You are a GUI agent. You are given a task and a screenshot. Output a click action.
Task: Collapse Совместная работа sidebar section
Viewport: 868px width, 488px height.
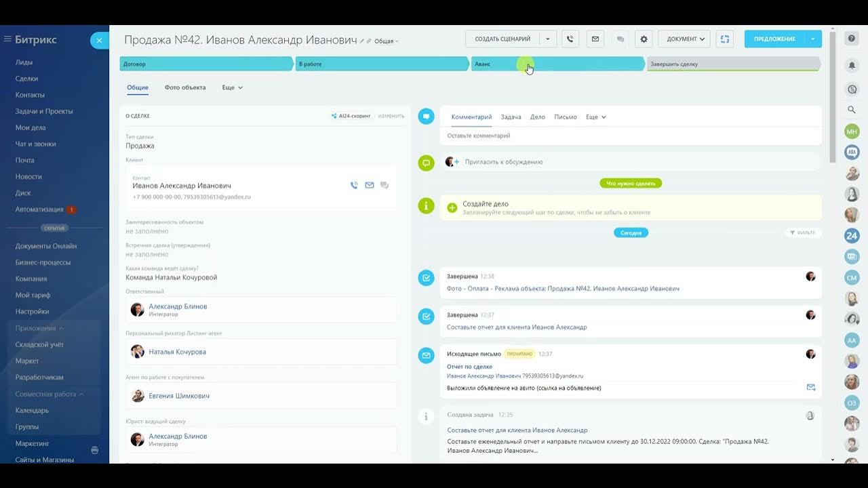(x=50, y=394)
